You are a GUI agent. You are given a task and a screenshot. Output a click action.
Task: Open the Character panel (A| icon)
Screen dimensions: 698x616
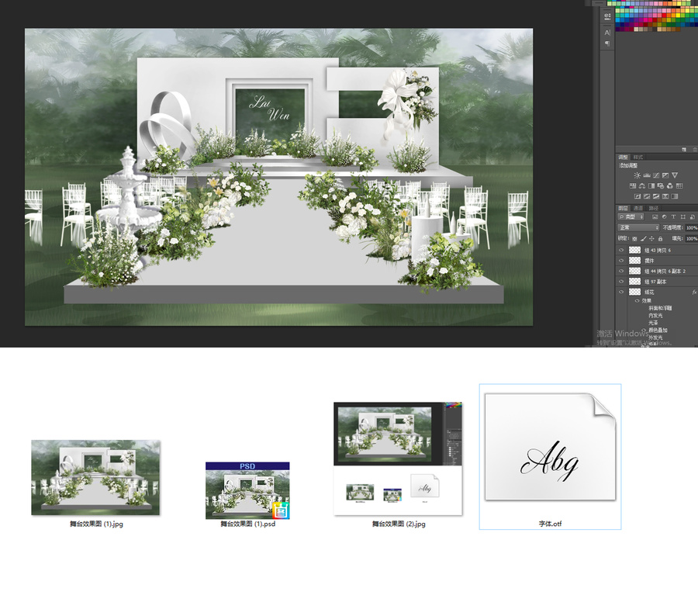click(607, 33)
